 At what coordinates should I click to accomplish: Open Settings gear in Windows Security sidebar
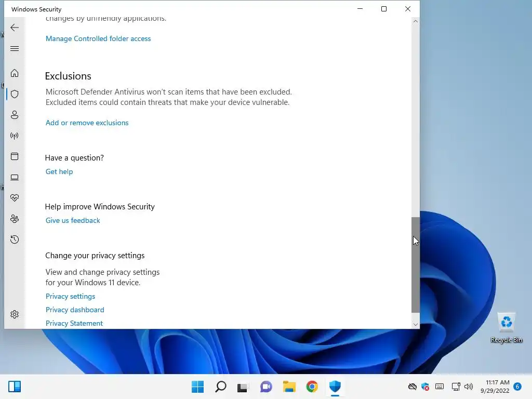coord(15,314)
